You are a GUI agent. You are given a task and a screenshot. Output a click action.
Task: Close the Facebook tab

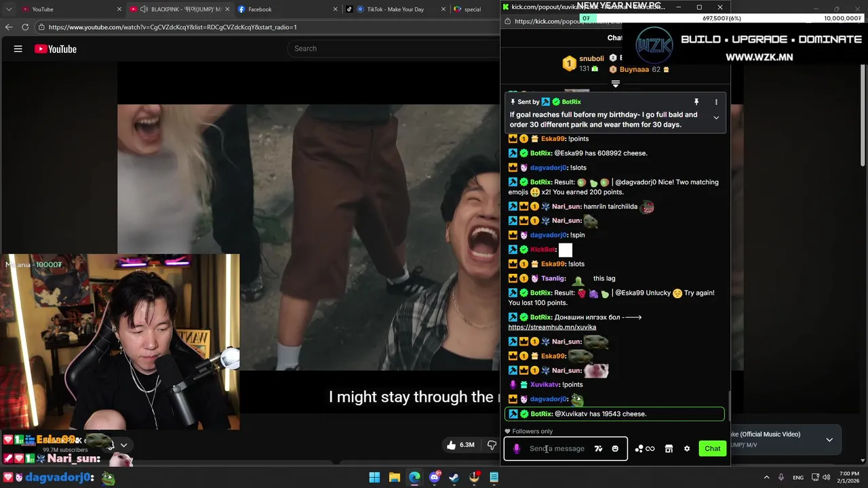(x=335, y=9)
